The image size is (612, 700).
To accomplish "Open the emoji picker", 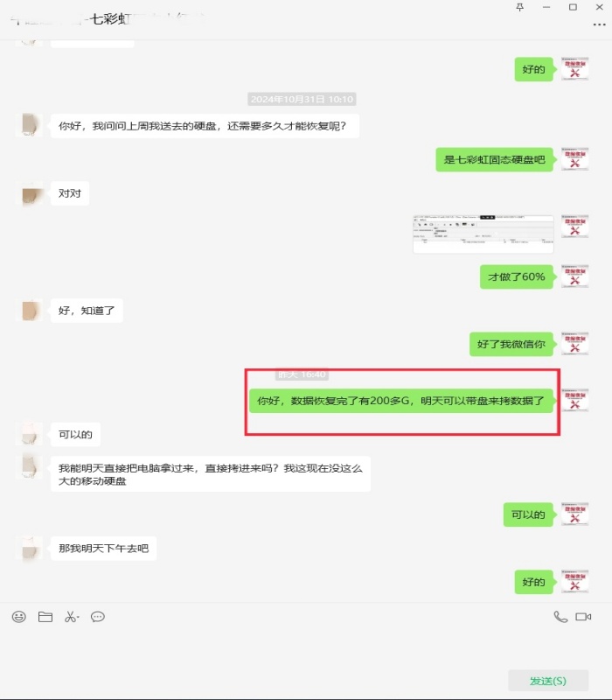I will click(18, 617).
